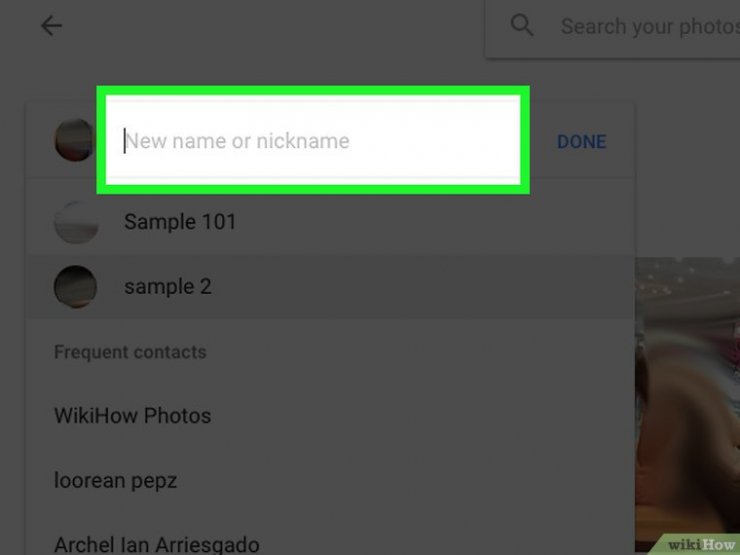Confirm with the DONE button
The width and height of the screenshot is (740, 555).
581,142
